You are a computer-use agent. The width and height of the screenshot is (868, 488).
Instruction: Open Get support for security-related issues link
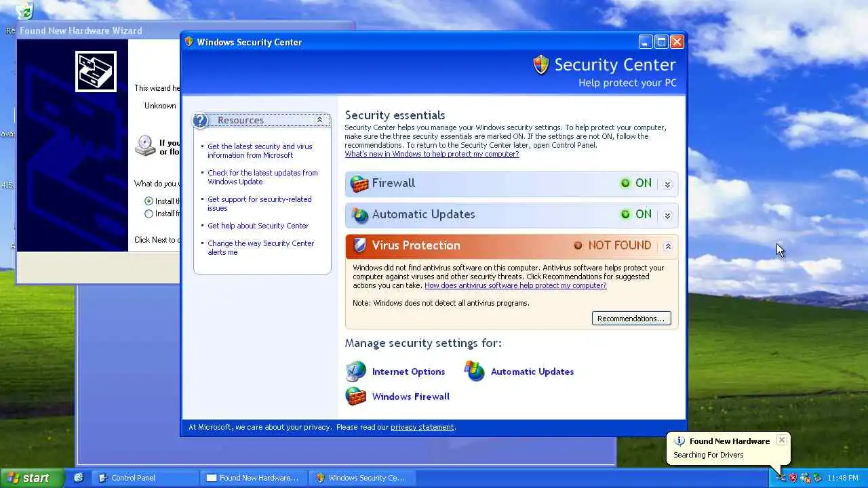pos(259,203)
